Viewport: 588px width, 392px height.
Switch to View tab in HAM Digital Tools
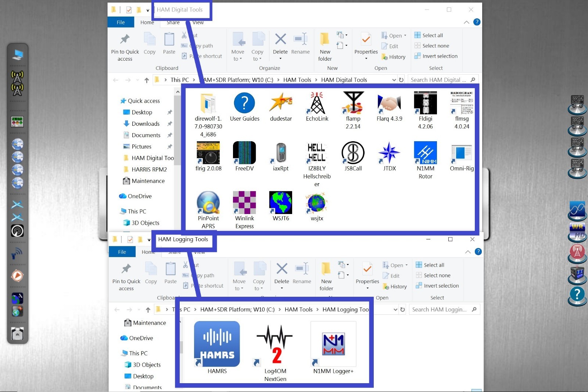(x=198, y=22)
